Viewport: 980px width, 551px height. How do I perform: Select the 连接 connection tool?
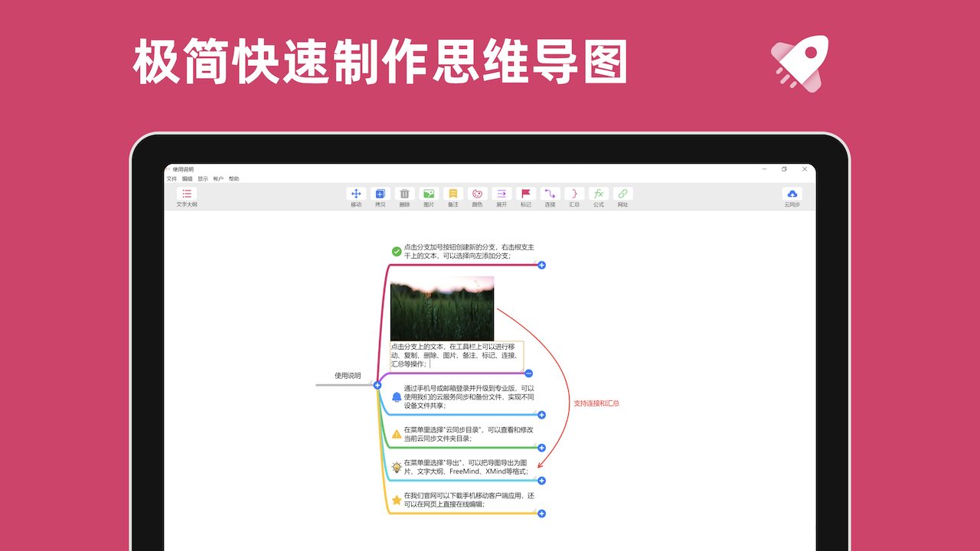550,194
